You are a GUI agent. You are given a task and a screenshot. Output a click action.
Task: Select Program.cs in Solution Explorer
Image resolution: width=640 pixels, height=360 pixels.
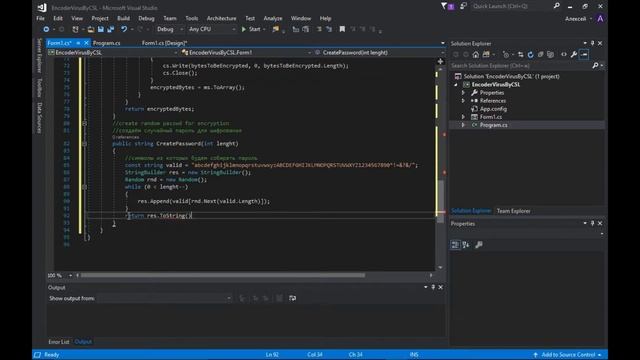[x=493, y=125]
